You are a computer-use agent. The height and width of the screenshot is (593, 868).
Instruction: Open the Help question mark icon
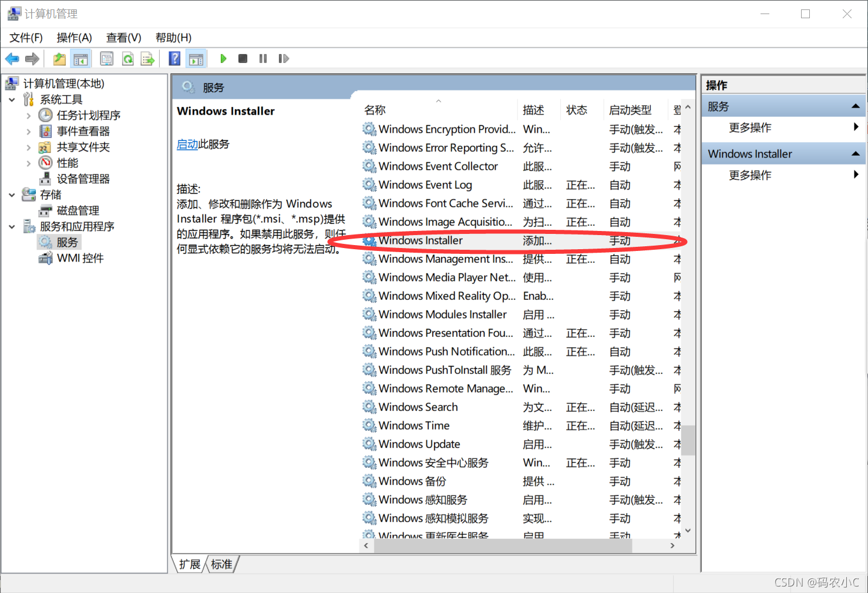click(x=174, y=59)
